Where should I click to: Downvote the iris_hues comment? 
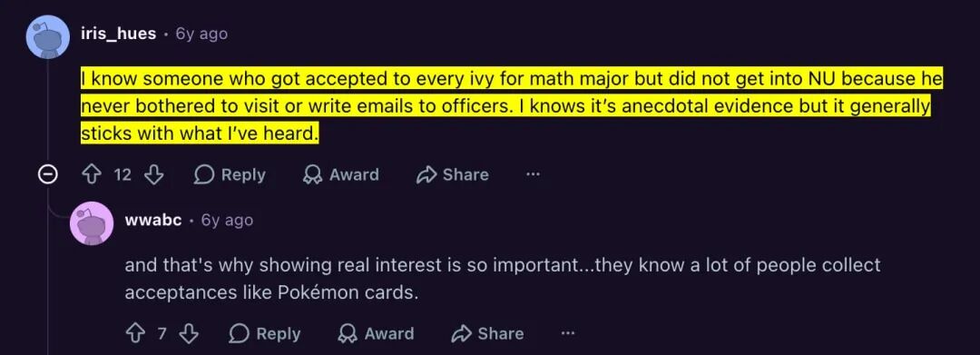coord(153,175)
